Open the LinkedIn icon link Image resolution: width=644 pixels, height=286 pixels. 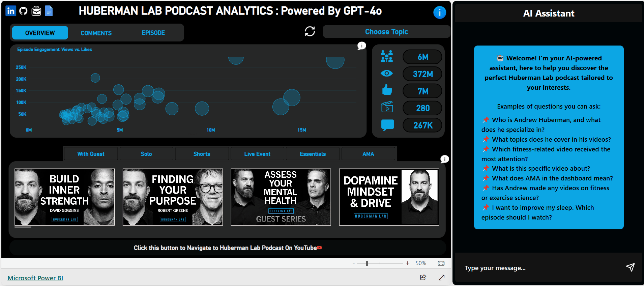tap(11, 11)
